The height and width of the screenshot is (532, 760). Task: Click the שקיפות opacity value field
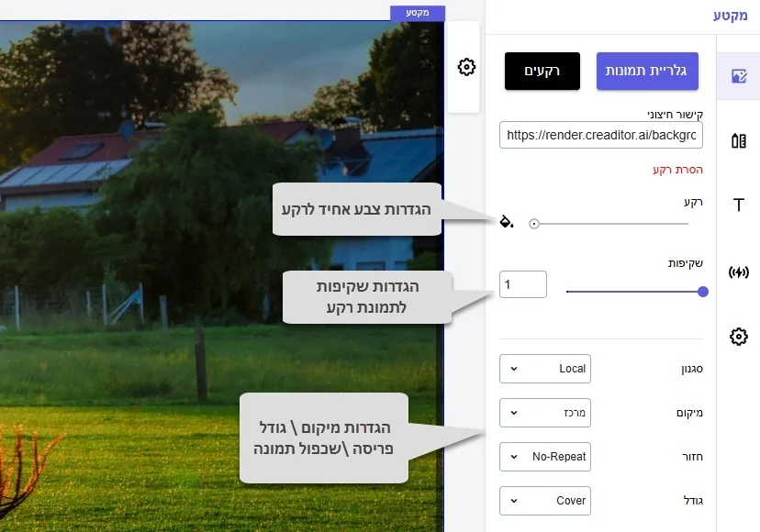pos(523,284)
